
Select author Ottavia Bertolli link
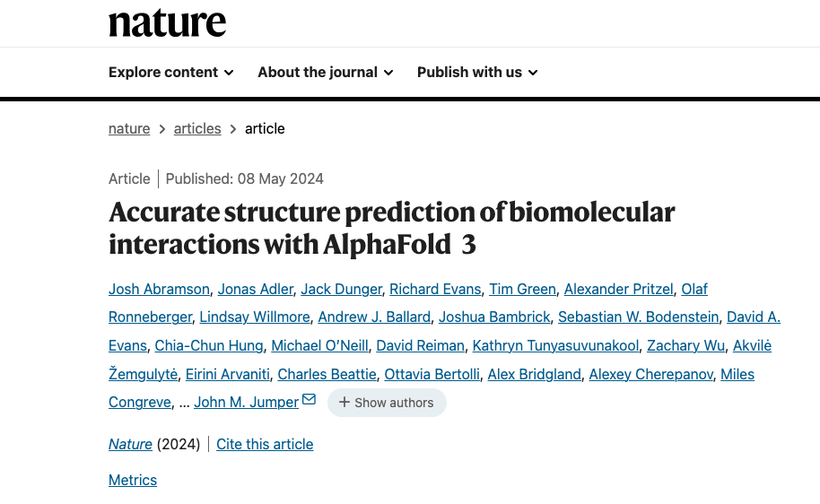point(432,374)
